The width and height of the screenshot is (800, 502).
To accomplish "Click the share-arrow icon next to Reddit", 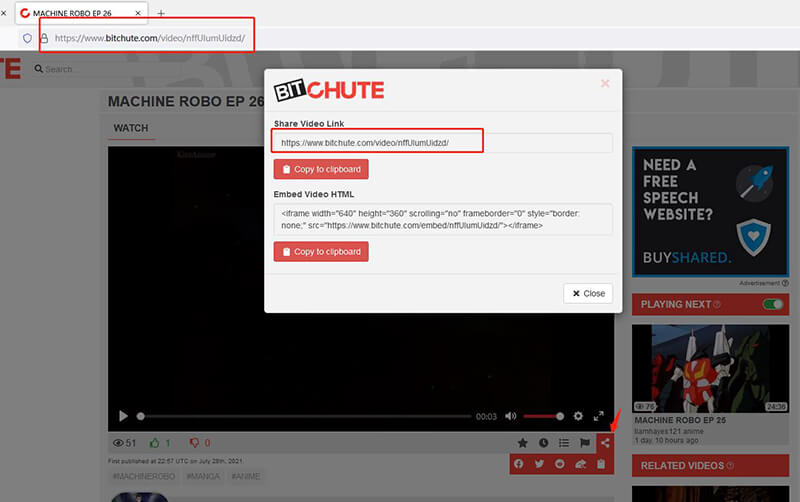I will click(581, 464).
